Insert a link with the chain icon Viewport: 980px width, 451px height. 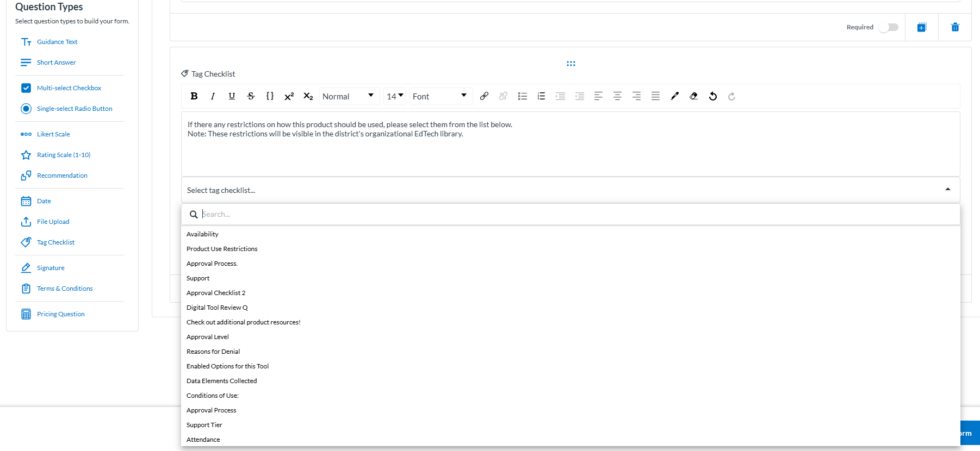click(x=484, y=96)
